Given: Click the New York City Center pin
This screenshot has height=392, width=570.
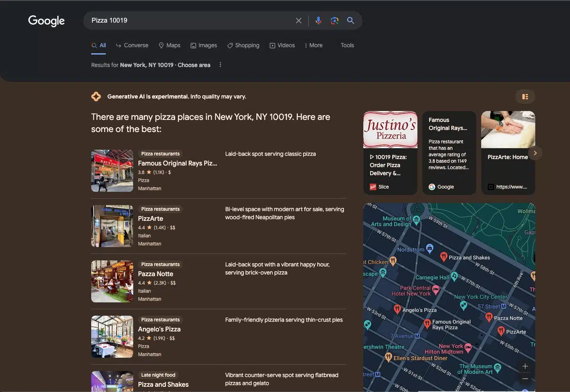Looking at the screenshot, I should pos(463,306).
